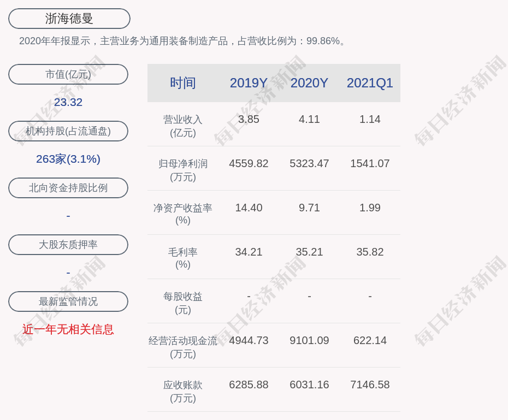Select the 263家(3.1%) holding value
Viewport: 508px width, 420px height.
pyautogui.click(x=68, y=159)
